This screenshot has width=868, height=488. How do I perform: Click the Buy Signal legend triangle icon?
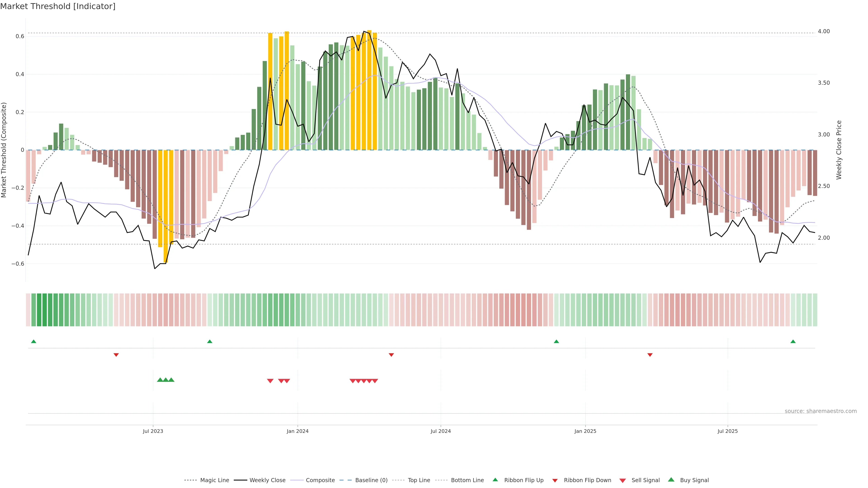671,480
